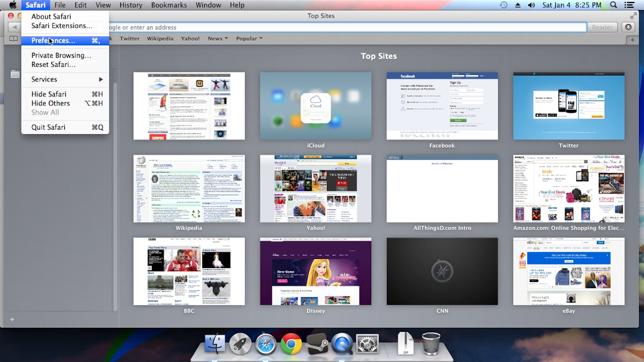This screenshot has height=362, width=644.
Task: Open the Edit menu
Action: (x=80, y=5)
